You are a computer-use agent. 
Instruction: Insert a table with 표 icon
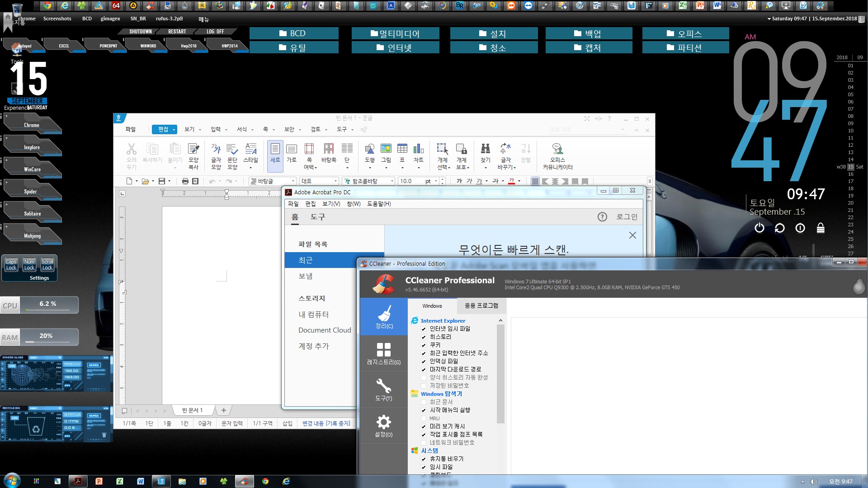point(402,149)
